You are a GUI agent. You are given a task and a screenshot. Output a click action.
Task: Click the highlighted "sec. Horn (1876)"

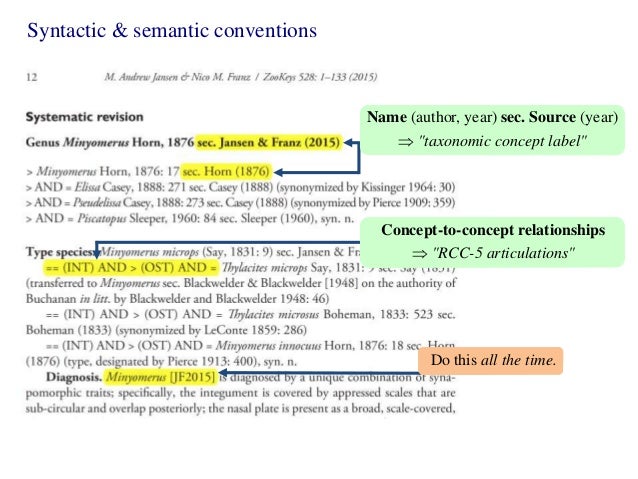pyautogui.click(x=226, y=171)
